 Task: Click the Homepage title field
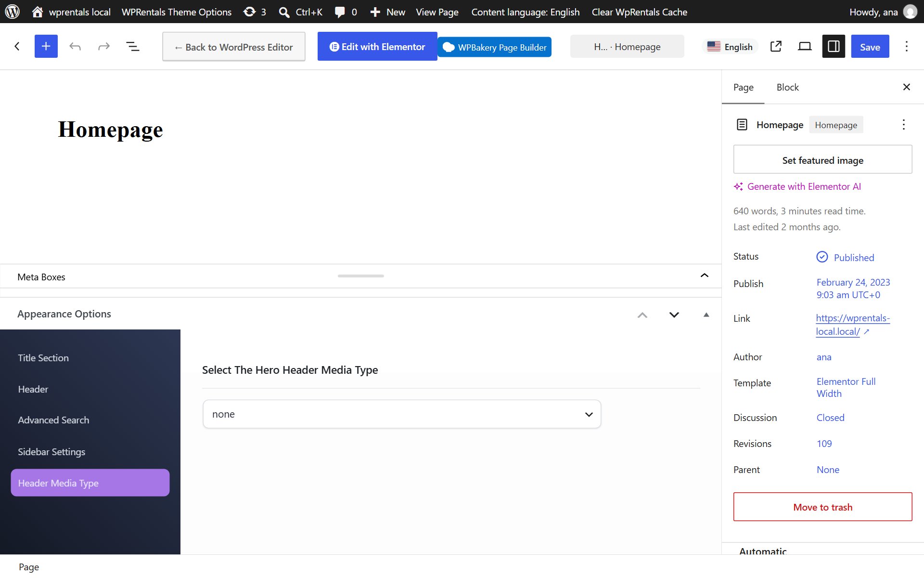pyautogui.click(x=110, y=130)
